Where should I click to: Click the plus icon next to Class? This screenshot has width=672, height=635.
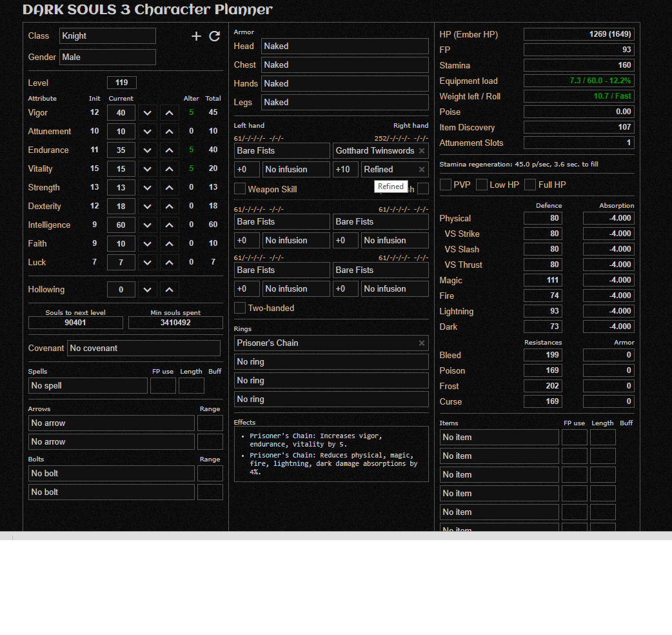[196, 36]
